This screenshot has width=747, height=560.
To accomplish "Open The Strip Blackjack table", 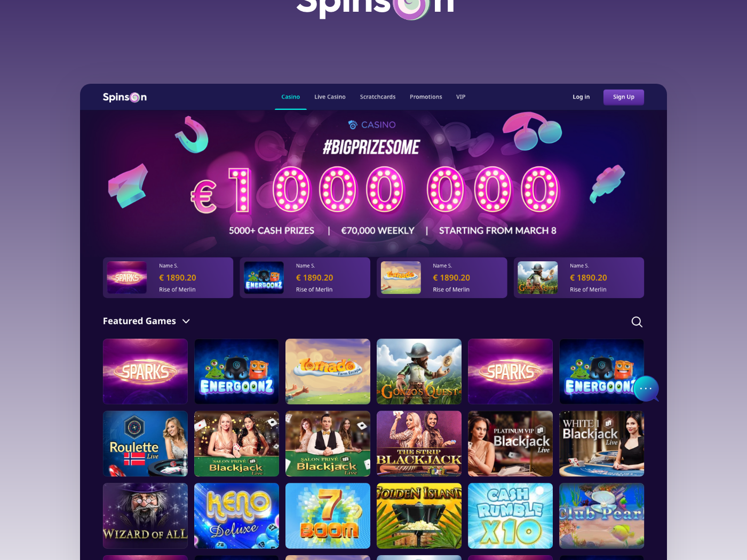I will pos(419,444).
